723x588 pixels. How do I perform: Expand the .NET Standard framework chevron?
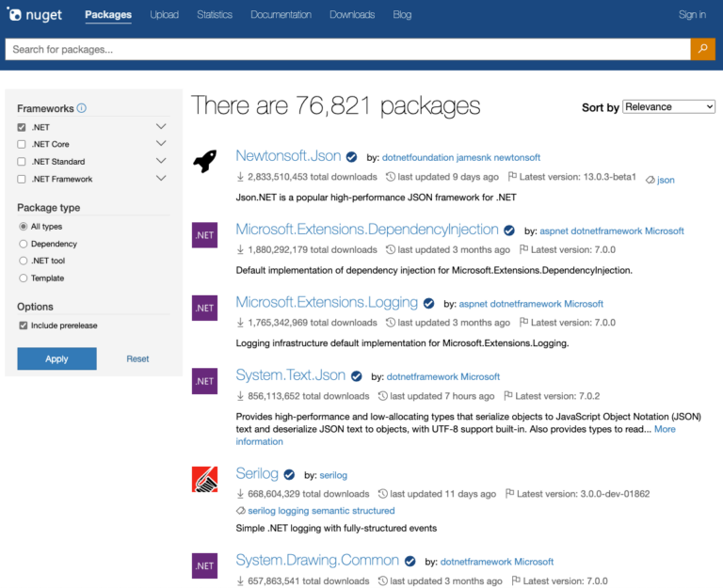pos(161,161)
